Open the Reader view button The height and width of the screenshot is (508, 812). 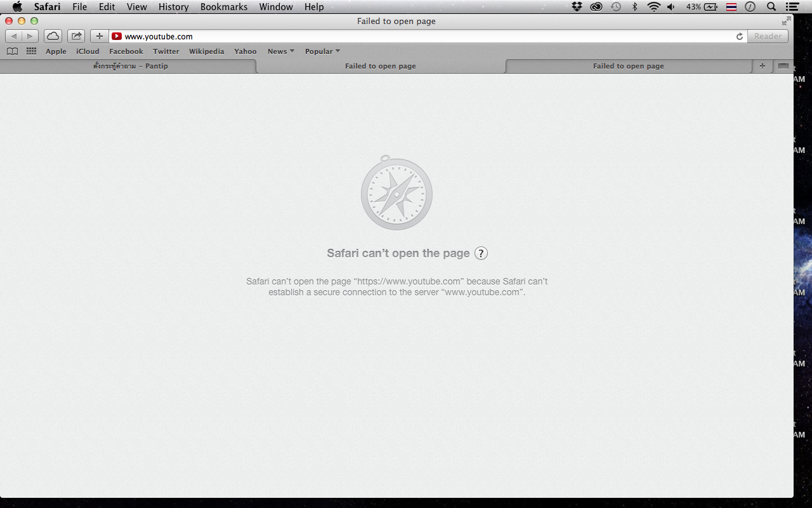pos(768,36)
